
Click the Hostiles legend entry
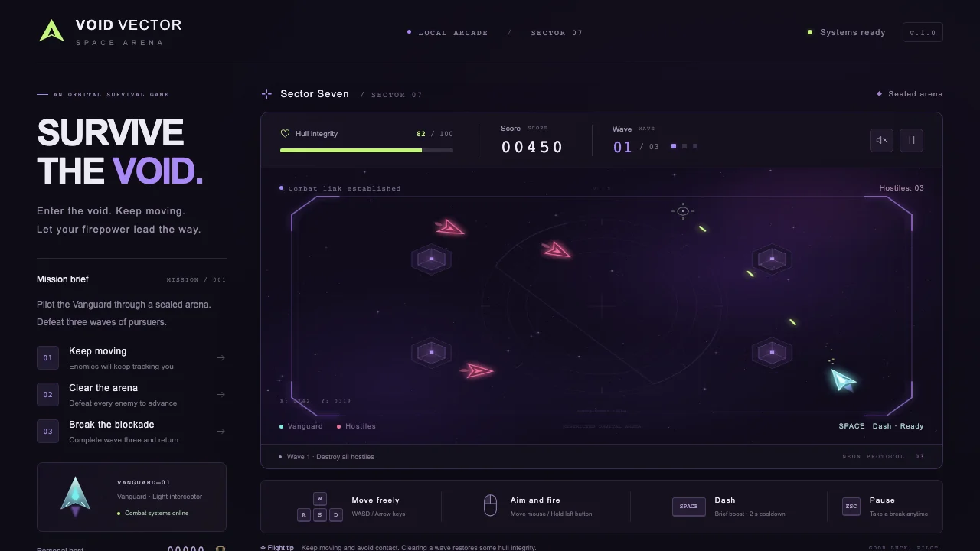(x=357, y=426)
